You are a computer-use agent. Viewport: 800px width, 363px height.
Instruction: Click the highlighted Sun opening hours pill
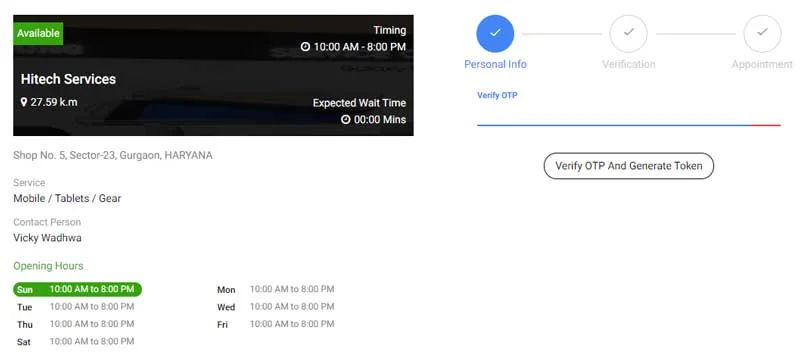coord(78,289)
